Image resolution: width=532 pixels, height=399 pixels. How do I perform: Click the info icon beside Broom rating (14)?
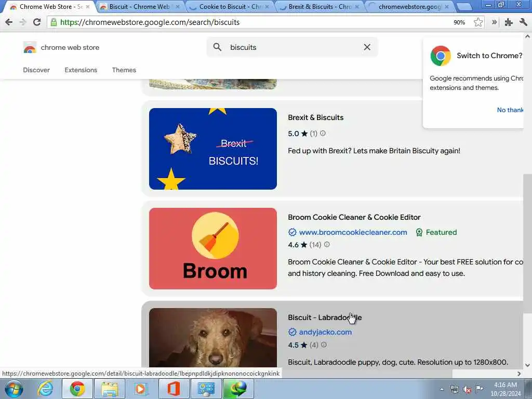click(327, 244)
